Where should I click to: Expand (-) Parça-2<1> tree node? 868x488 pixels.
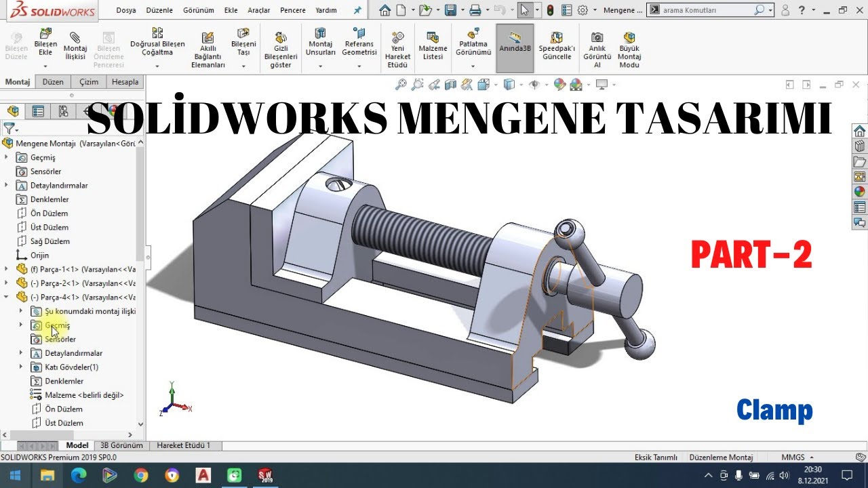(6, 283)
